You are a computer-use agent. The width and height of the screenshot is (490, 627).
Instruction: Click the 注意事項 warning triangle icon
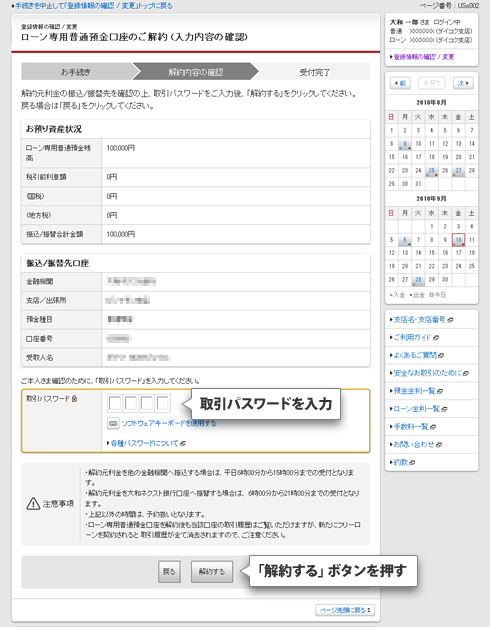point(33,503)
